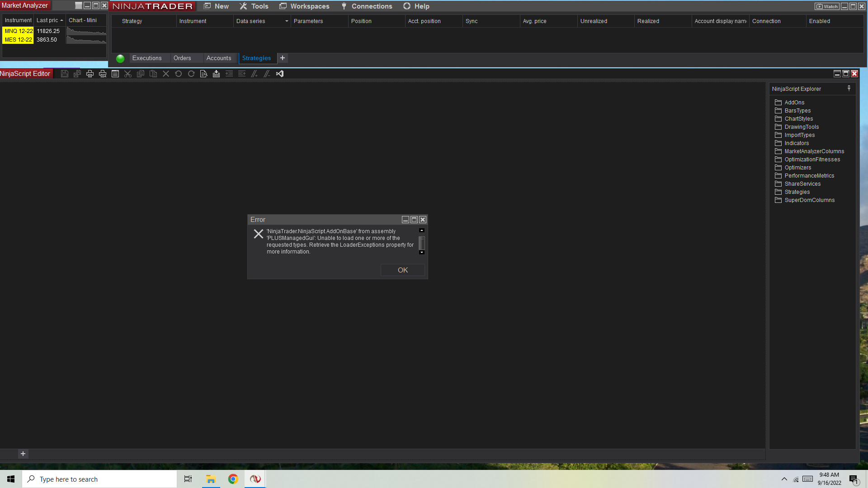
Task: Click the Visual Studio icon in toolbar
Action: coord(280,74)
